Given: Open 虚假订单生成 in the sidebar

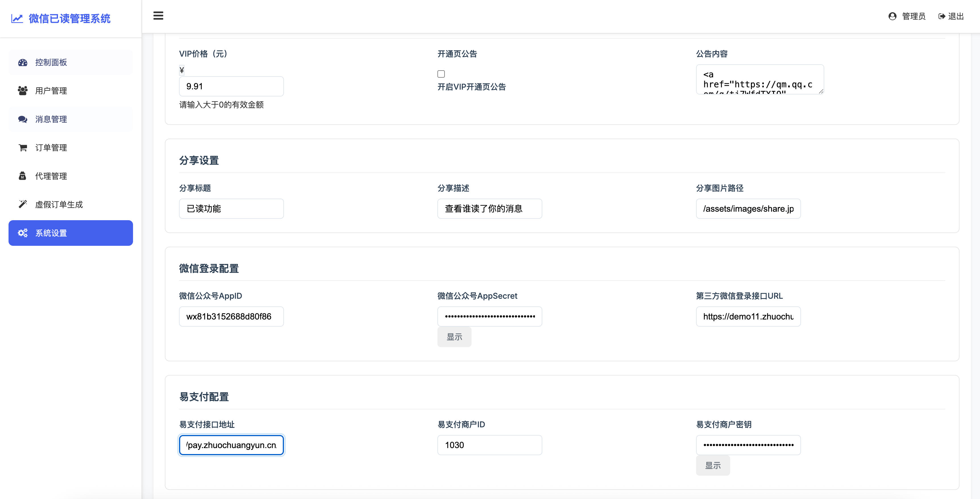Looking at the screenshot, I should 71,205.
